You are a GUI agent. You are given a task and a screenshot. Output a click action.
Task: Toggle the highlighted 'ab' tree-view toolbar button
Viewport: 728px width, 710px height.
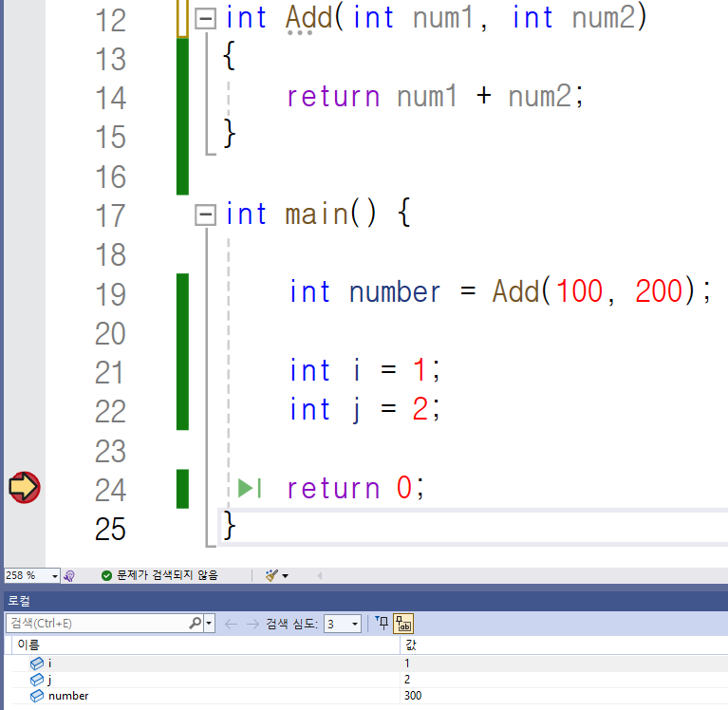(x=403, y=624)
